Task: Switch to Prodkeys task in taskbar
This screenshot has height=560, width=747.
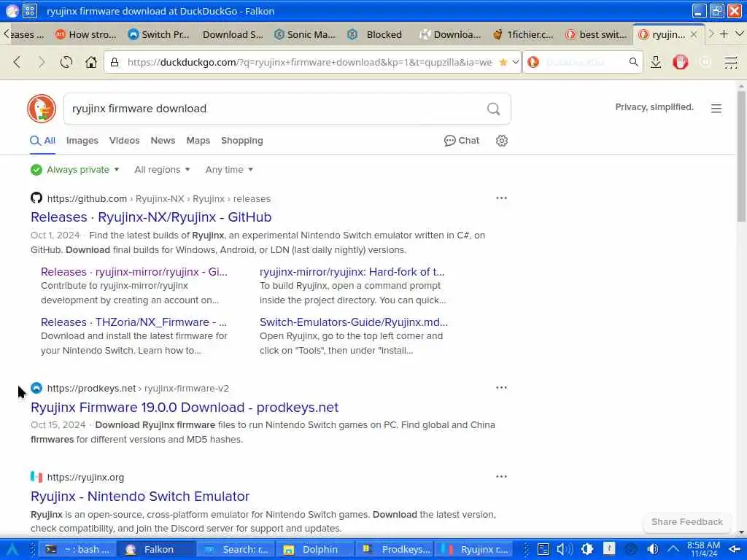Action: point(396,550)
